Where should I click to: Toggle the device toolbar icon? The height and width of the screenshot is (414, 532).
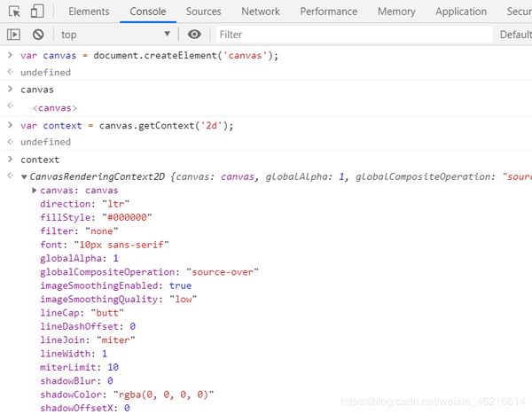point(37,12)
